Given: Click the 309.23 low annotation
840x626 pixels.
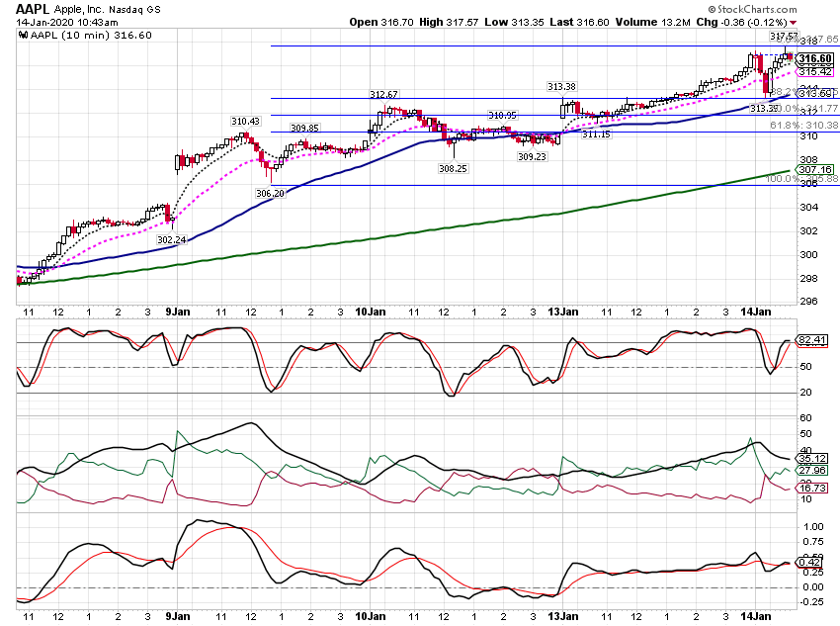Looking at the screenshot, I should tap(532, 156).
